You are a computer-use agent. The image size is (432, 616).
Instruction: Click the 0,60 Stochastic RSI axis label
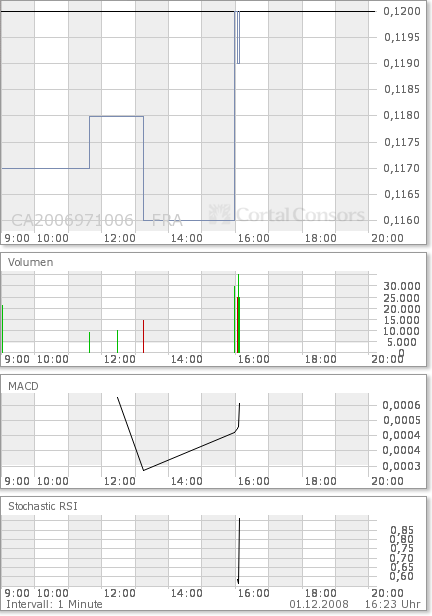tap(402, 576)
